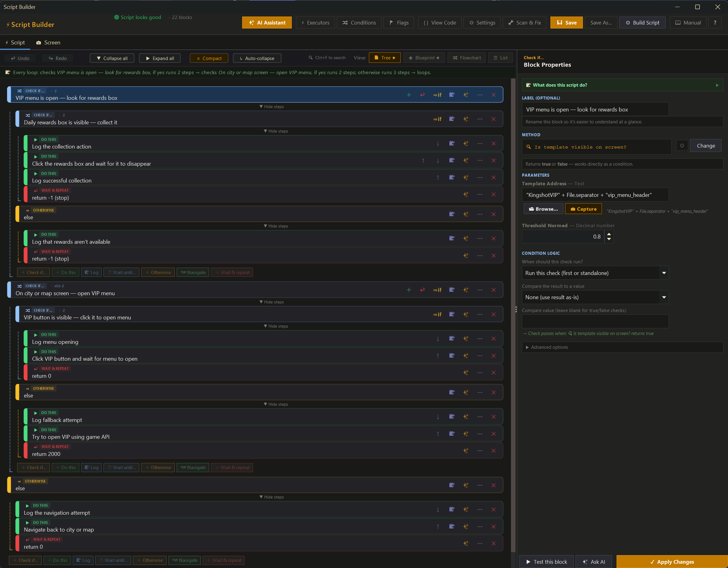Switch to the Screen tab

[x=48, y=43]
